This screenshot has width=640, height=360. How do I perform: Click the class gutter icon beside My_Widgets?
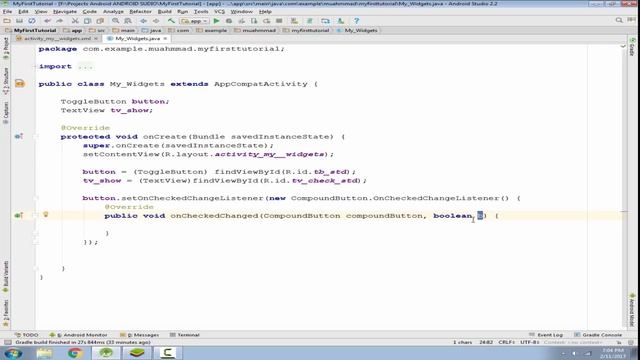coord(20,84)
